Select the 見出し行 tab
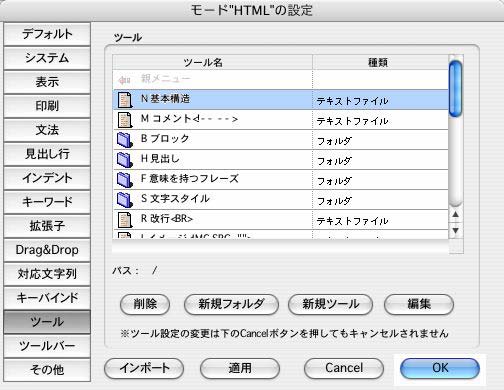This screenshot has height=390, width=504. 47,154
